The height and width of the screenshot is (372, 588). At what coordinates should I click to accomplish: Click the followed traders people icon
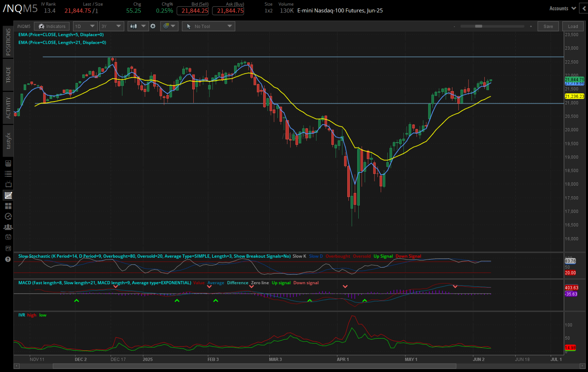[8, 227]
